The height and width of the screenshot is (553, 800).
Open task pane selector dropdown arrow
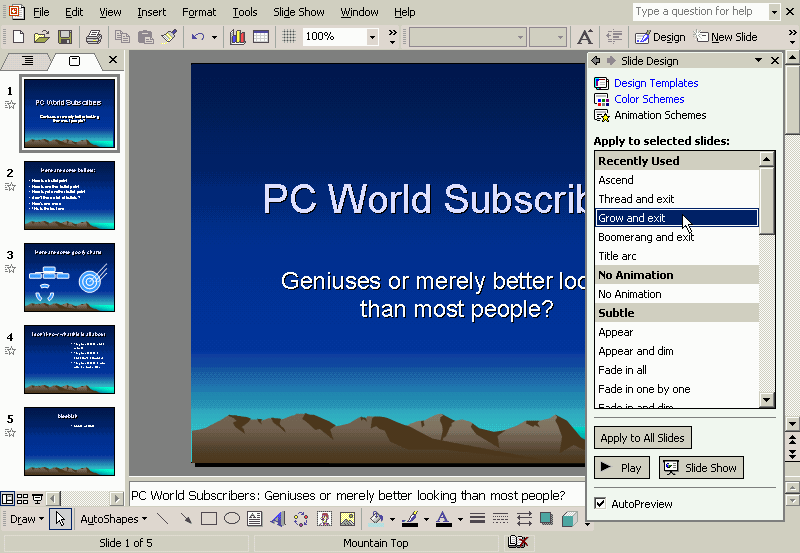[x=759, y=60]
